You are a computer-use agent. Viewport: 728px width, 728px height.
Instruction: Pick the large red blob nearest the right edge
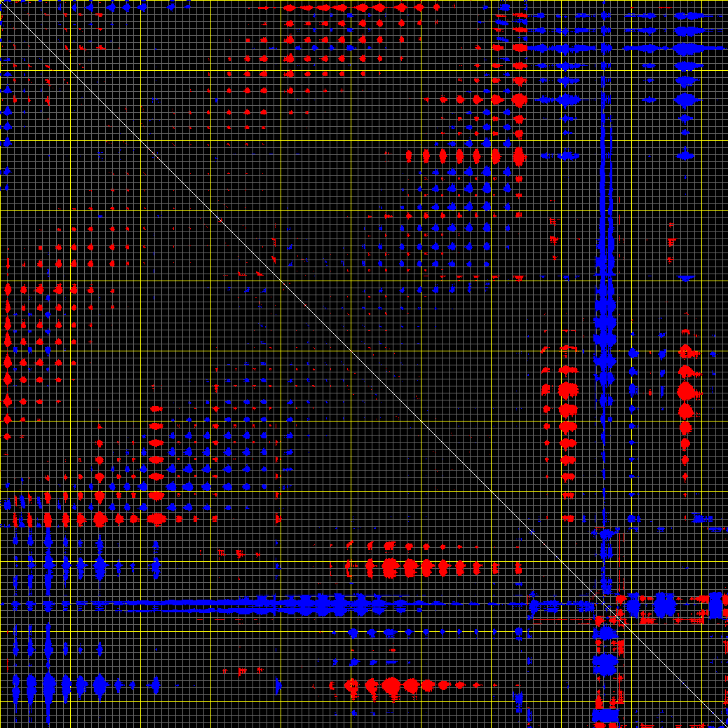[x=686, y=391]
